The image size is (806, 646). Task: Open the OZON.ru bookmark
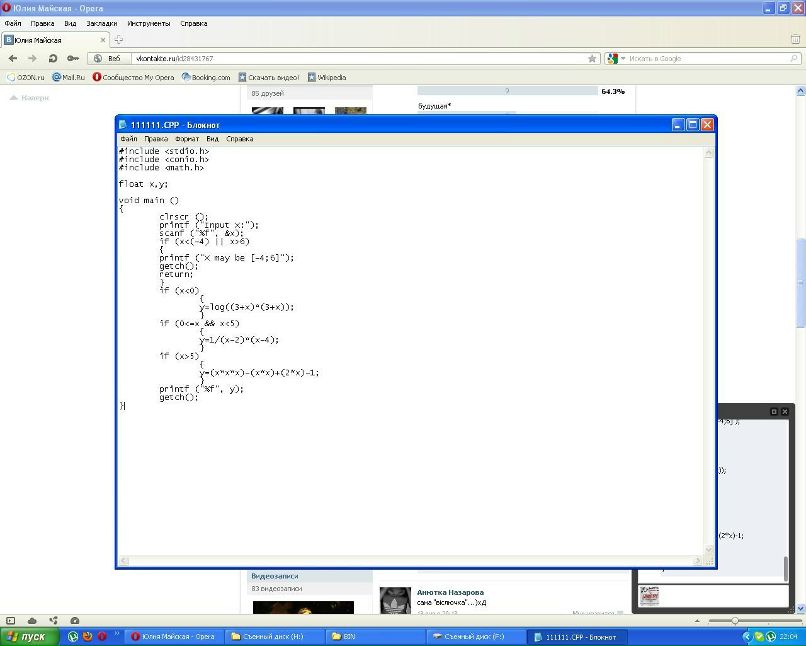point(26,77)
